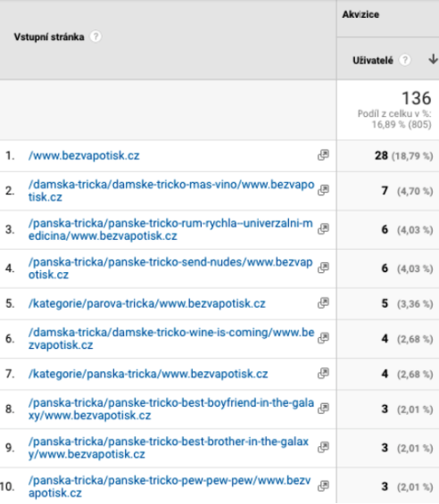Open external link icon for kategorie/parova-tricka row
439x504 pixels.
323,302
